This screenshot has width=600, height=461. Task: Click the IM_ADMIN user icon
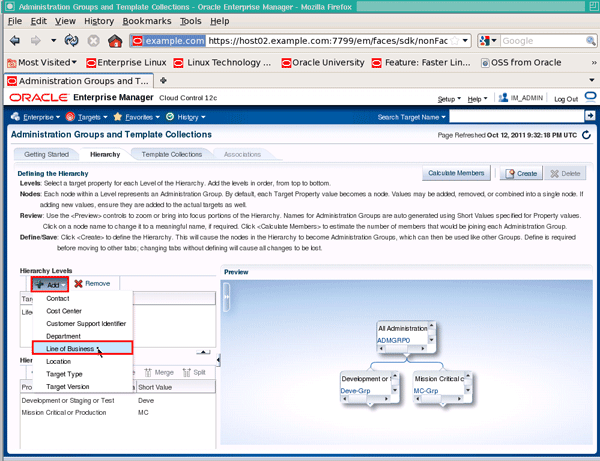tap(503, 98)
